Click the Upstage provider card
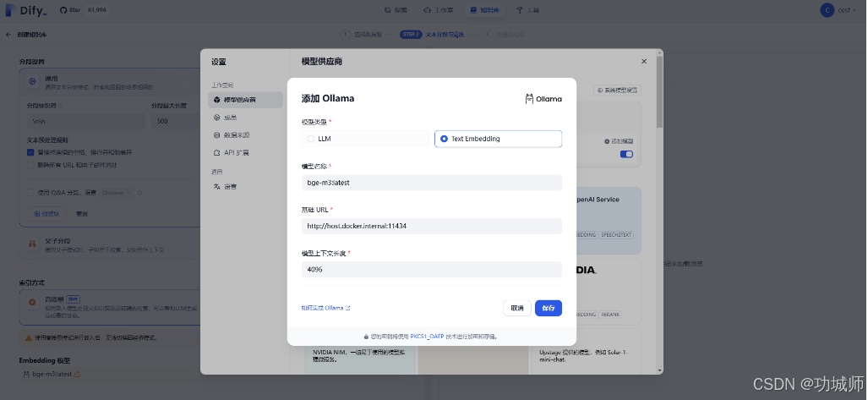Screen dimensions: 868x400 click(588, 352)
